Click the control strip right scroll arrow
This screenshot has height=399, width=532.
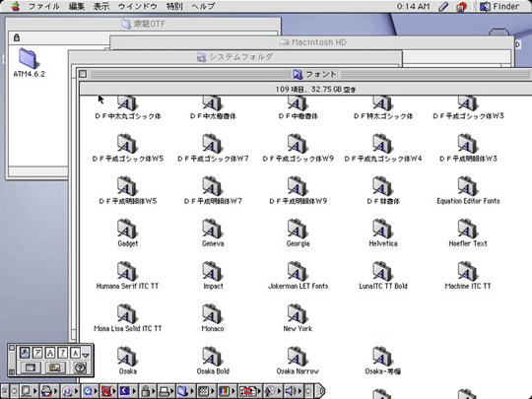[307, 391]
